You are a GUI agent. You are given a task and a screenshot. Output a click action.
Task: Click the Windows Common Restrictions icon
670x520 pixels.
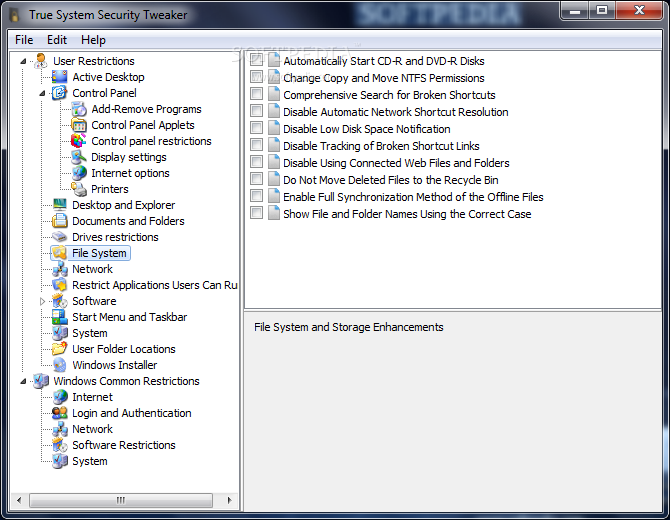click(x=41, y=381)
